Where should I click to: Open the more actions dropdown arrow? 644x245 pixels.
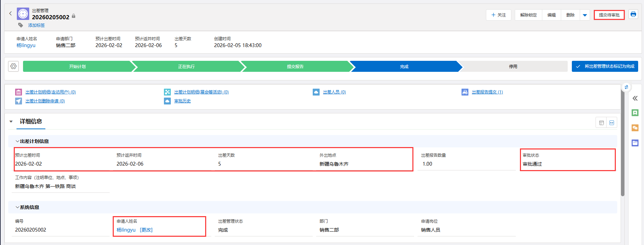585,15
